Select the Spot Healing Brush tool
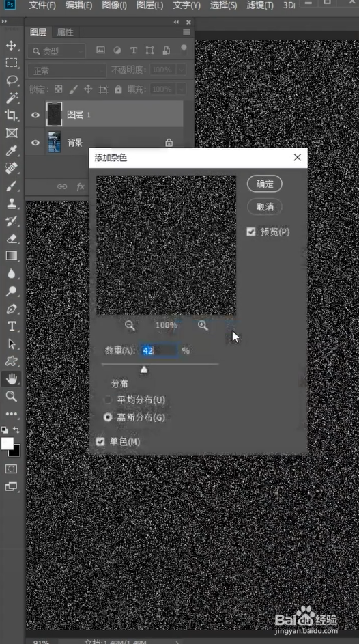 tap(11, 168)
